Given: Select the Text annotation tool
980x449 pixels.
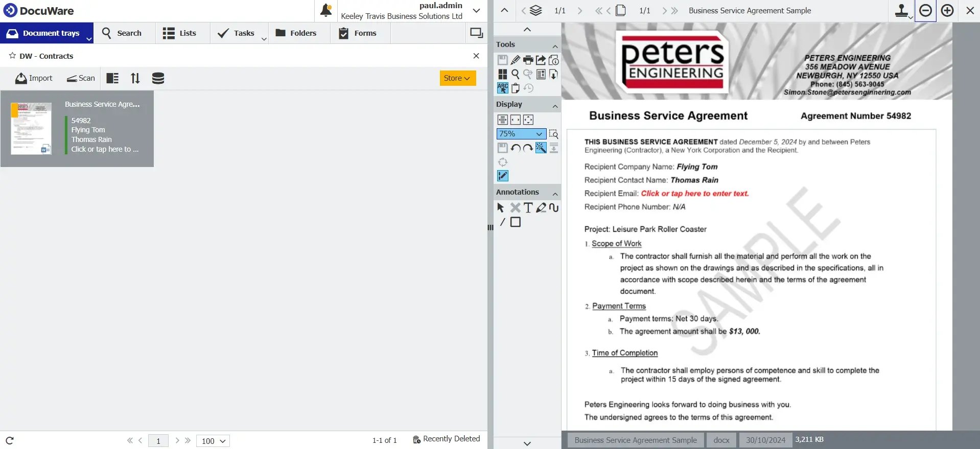Looking at the screenshot, I should [x=528, y=207].
